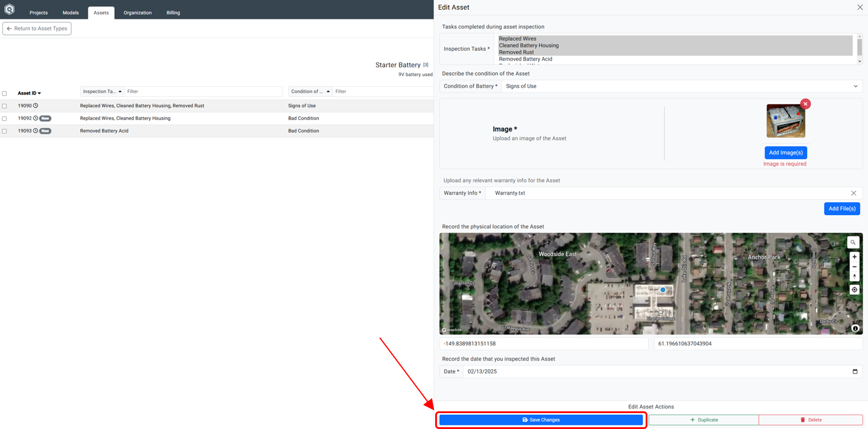Screen dimensions: 868x429
Task: Locate my current position on map
Action: (x=854, y=290)
